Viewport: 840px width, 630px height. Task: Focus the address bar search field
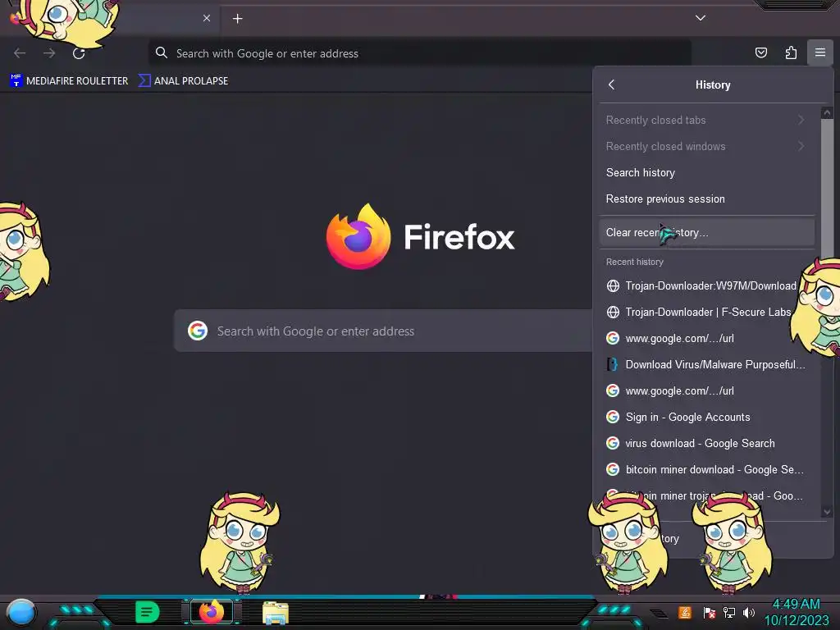419,53
